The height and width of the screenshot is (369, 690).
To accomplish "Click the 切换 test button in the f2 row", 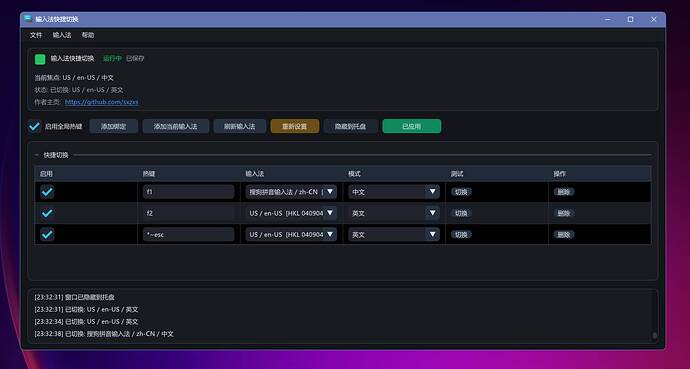I will (x=461, y=213).
